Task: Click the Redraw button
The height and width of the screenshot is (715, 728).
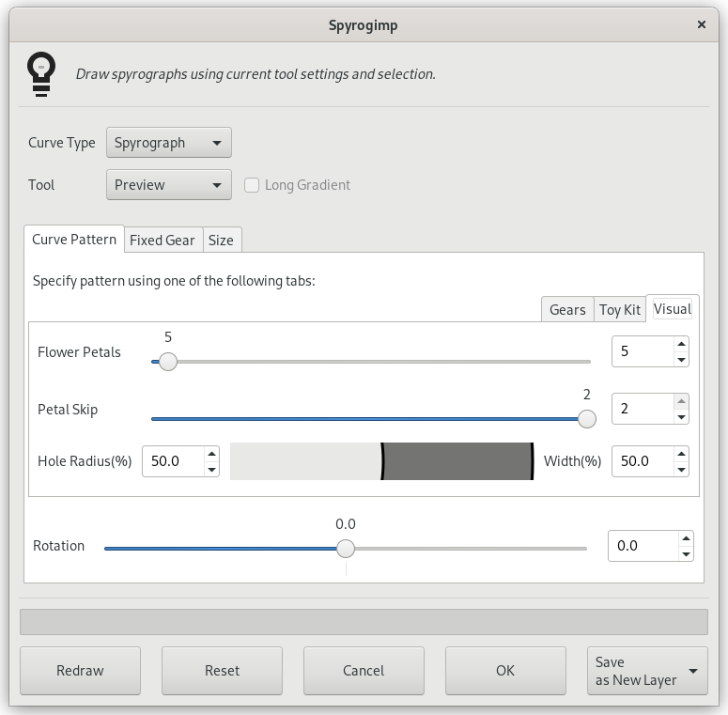Action: click(81, 671)
